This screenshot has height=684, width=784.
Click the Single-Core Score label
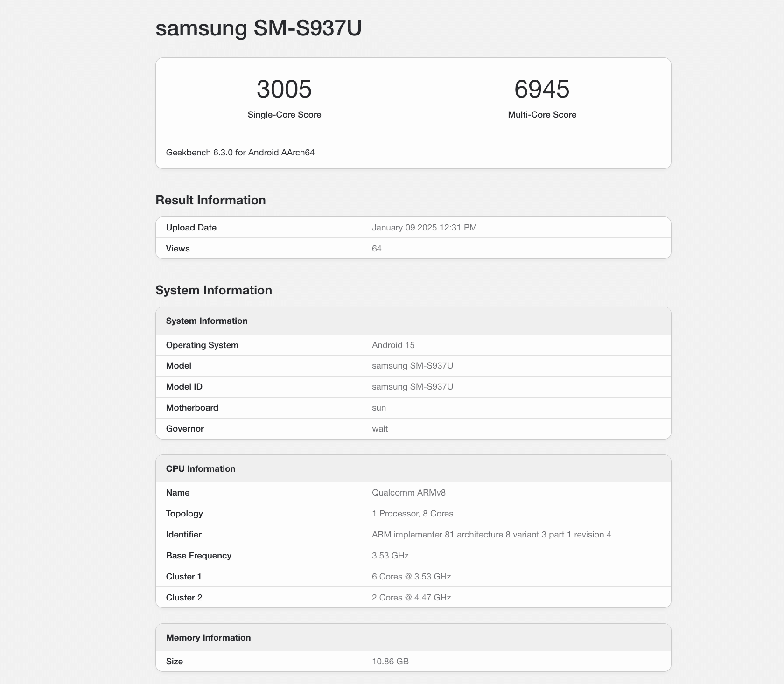(284, 115)
